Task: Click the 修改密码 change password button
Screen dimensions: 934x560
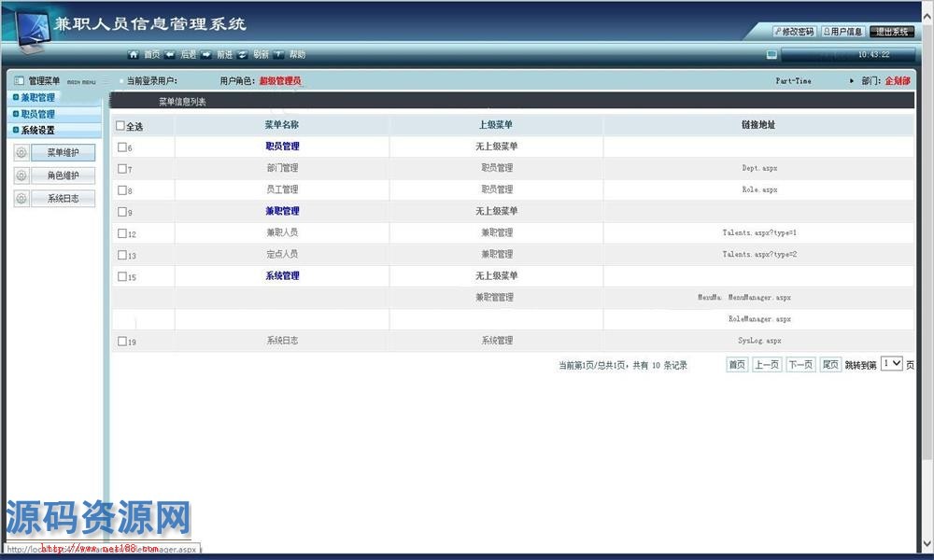Action: [x=793, y=32]
